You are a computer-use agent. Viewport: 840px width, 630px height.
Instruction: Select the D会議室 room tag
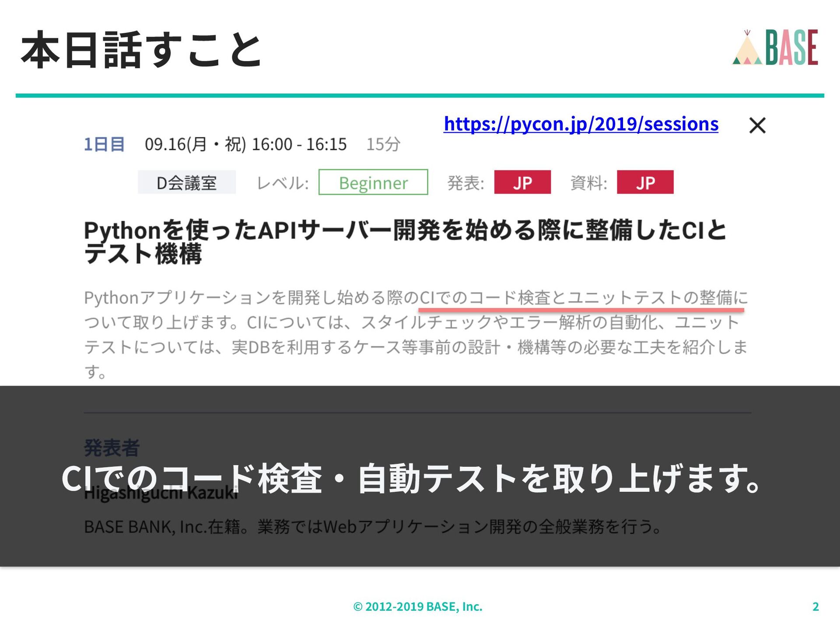click(186, 182)
